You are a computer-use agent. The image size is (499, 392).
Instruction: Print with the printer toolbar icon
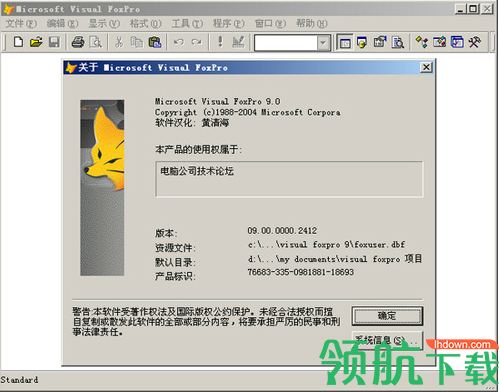pyautogui.click(x=78, y=42)
